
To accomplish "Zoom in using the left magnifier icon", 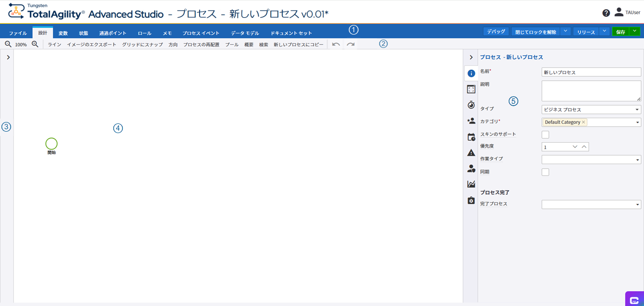I will 7,44.
